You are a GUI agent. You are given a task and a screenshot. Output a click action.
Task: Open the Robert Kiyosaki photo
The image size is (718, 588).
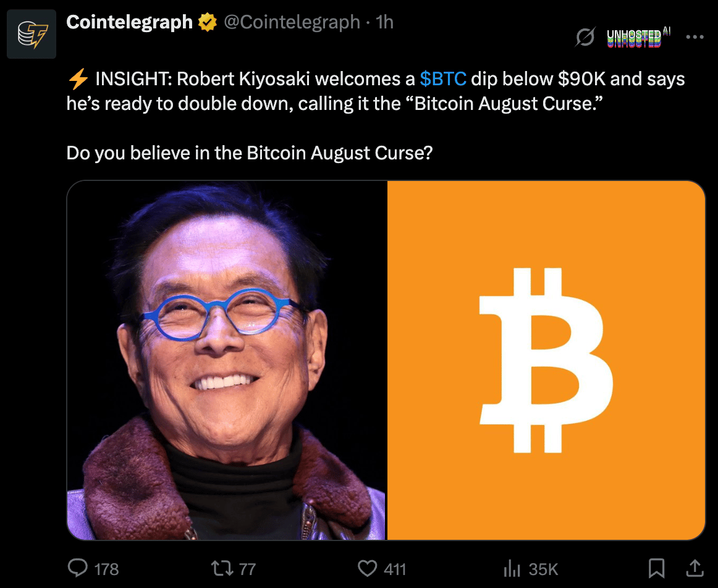pos(227,360)
